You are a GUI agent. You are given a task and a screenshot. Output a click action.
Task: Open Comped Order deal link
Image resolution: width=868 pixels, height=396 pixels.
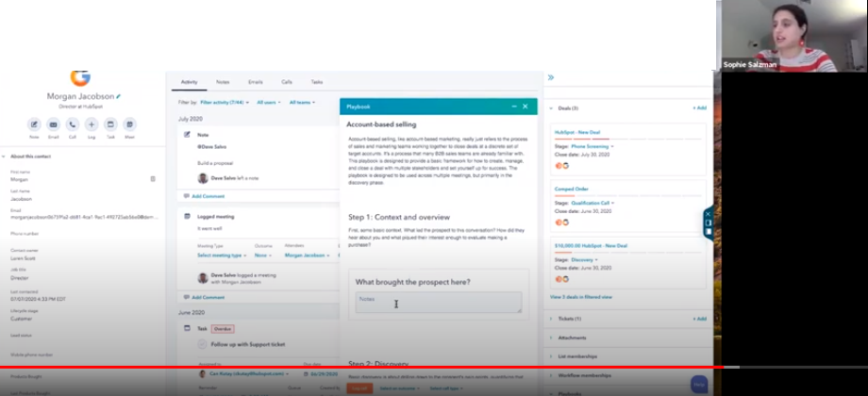pyautogui.click(x=572, y=189)
